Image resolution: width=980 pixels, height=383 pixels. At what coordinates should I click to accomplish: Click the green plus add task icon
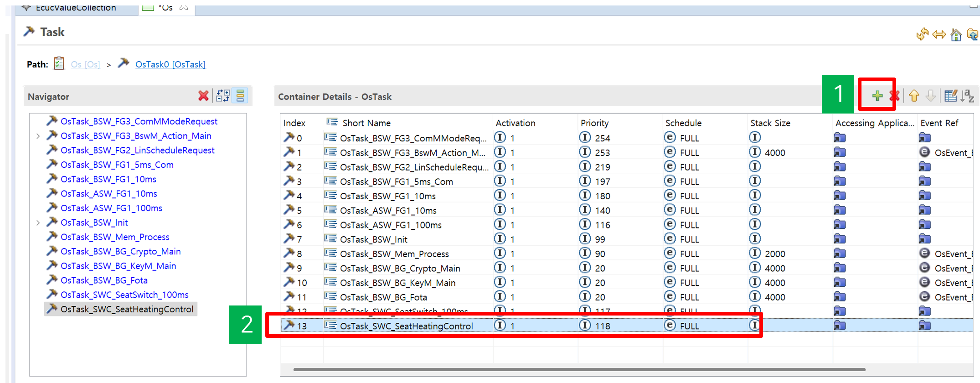tap(877, 96)
